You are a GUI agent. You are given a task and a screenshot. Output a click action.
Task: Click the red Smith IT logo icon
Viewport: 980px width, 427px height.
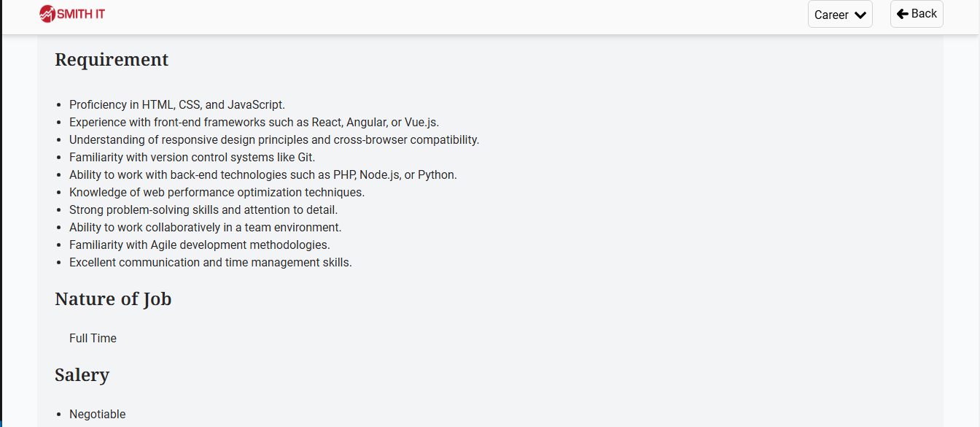coord(47,14)
